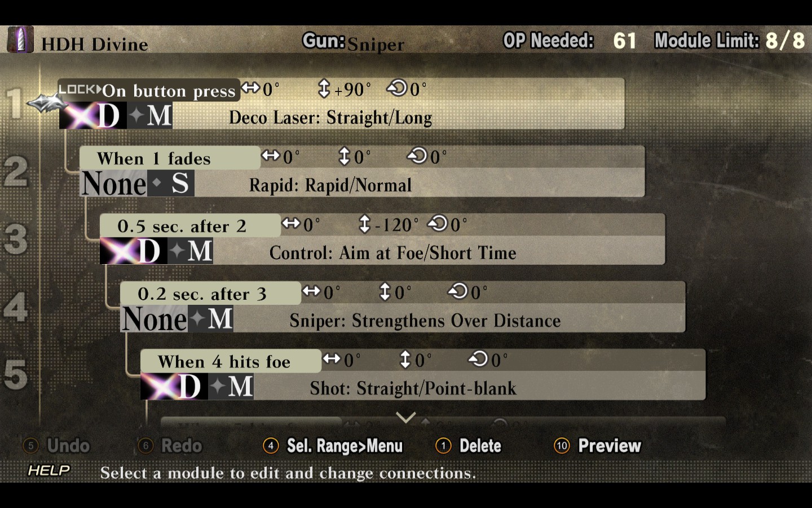
Task: Click the HDH Divine bullet icon
Action: 20,40
